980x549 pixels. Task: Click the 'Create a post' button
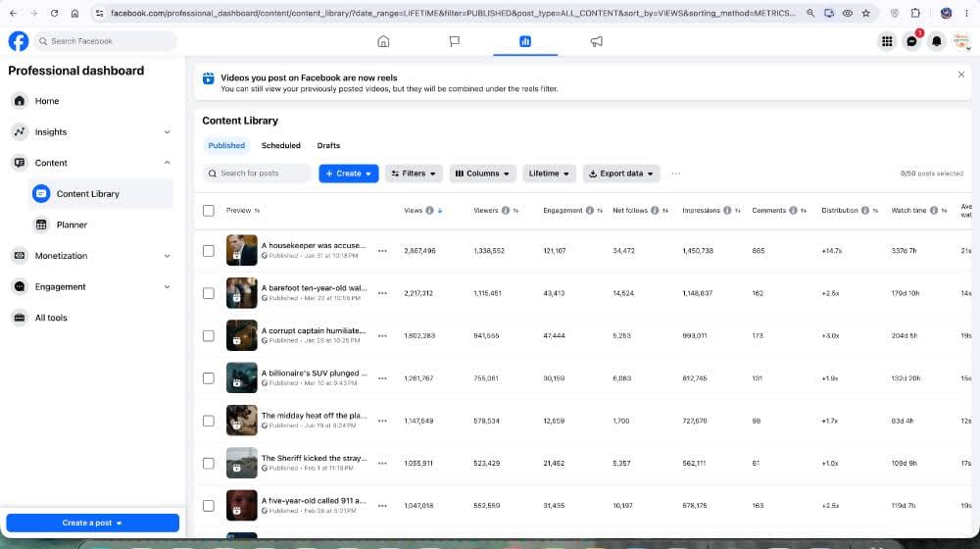(92, 523)
